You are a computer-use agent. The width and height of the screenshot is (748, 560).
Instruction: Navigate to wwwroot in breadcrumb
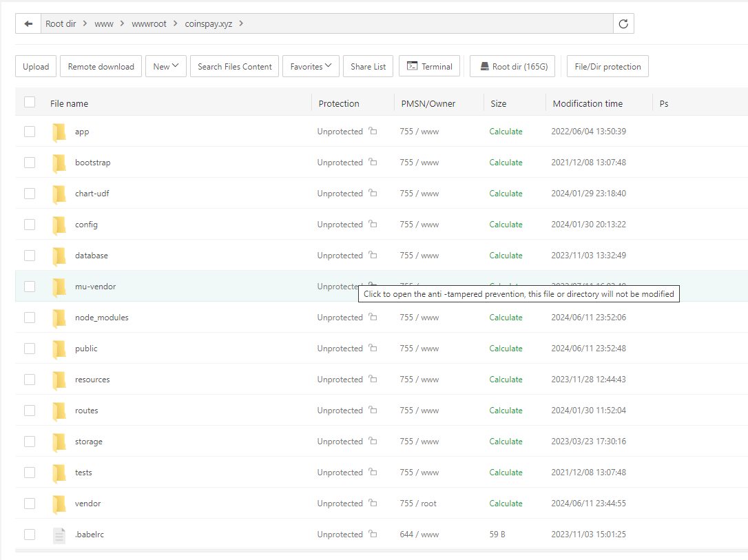pos(149,23)
